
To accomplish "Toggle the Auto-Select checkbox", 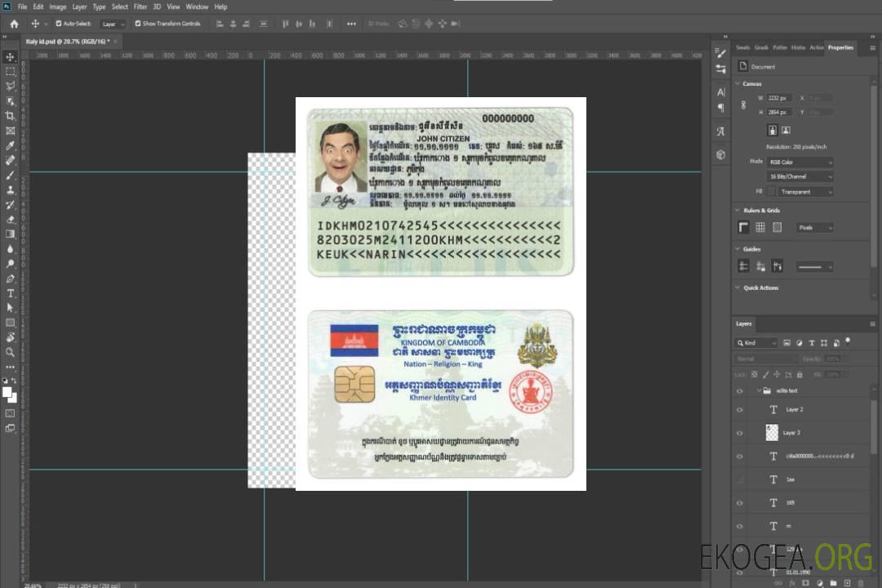I will point(59,24).
